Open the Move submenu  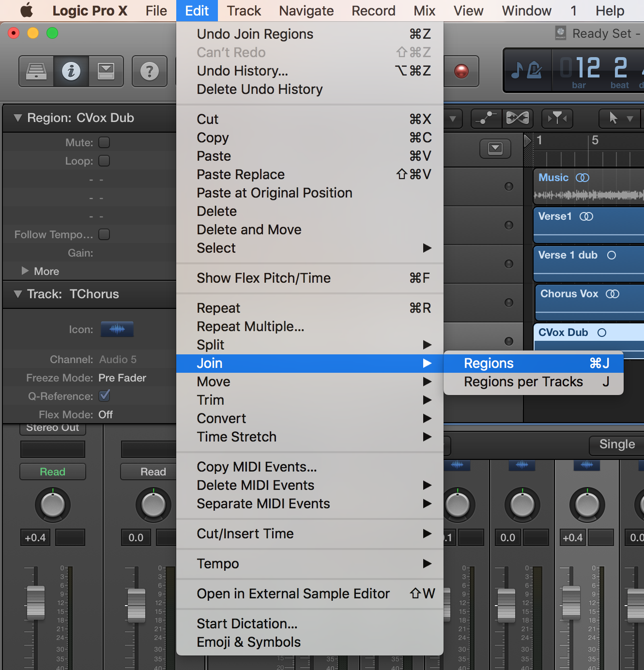tap(310, 381)
